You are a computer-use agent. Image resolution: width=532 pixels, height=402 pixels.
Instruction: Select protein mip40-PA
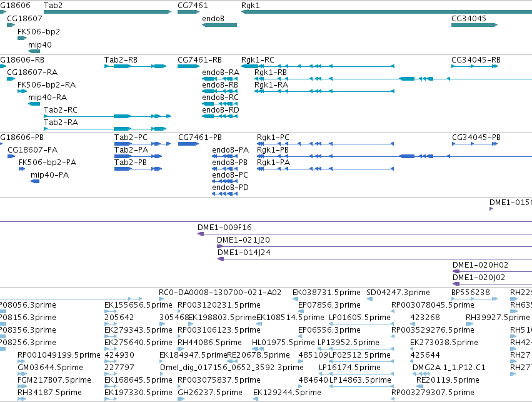pyautogui.click(x=49, y=175)
